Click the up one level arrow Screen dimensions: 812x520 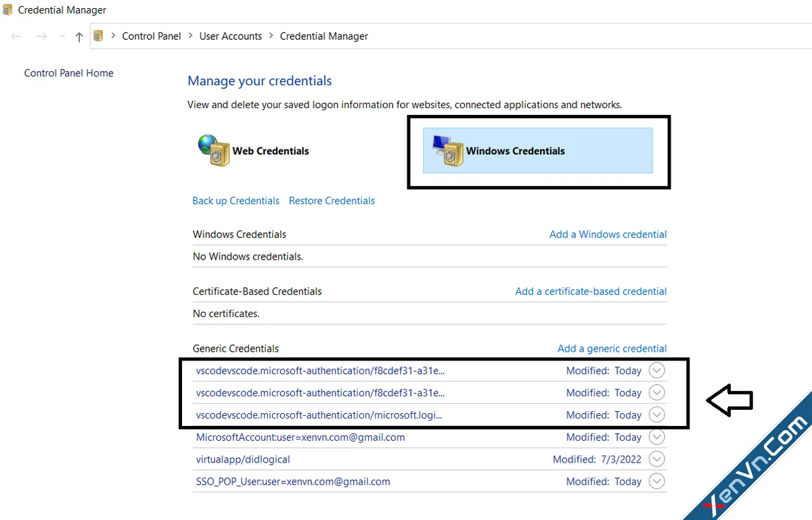[79, 37]
